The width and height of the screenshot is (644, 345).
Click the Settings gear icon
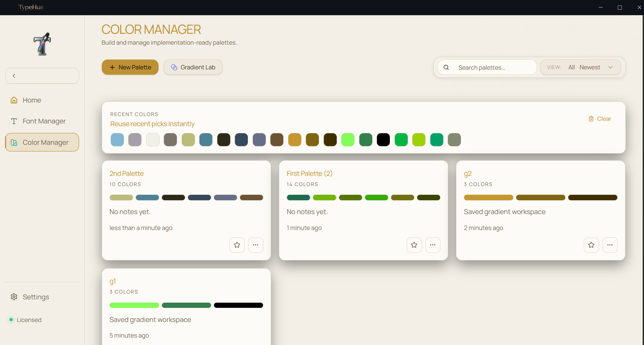point(14,297)
